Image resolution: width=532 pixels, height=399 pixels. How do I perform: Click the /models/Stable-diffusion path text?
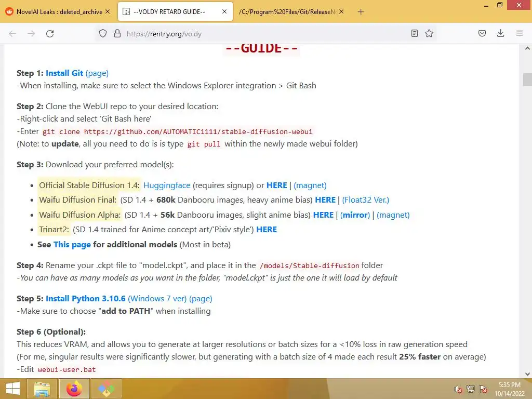pyautogui.click(x=310, y=265)
